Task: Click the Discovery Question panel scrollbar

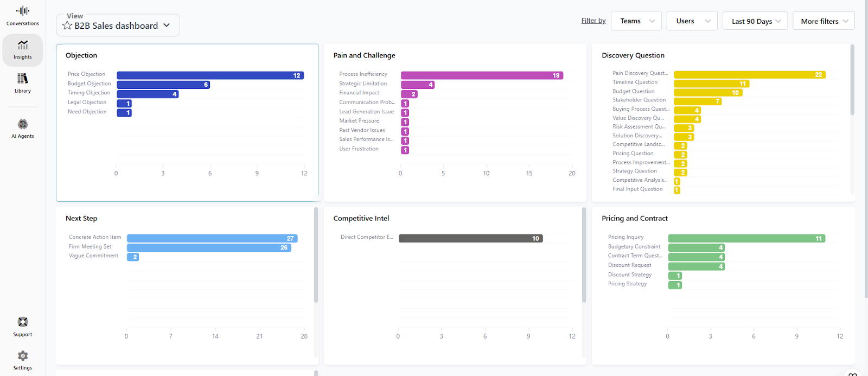Action: coord(852,80)
